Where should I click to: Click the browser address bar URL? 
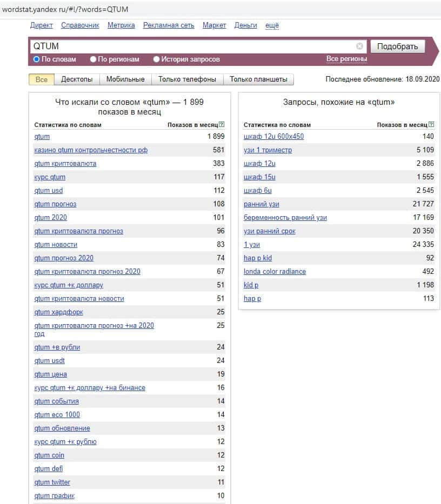pos(65,10)
